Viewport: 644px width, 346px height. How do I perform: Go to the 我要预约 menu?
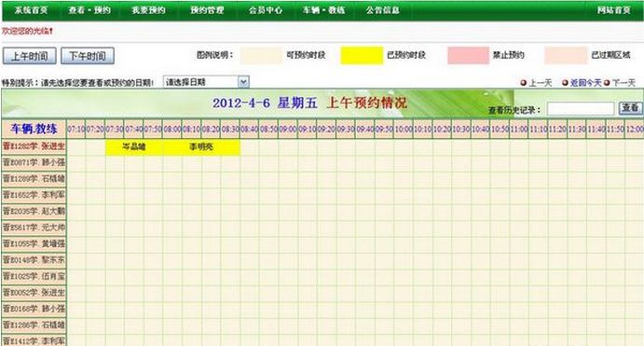pos(148,10)
